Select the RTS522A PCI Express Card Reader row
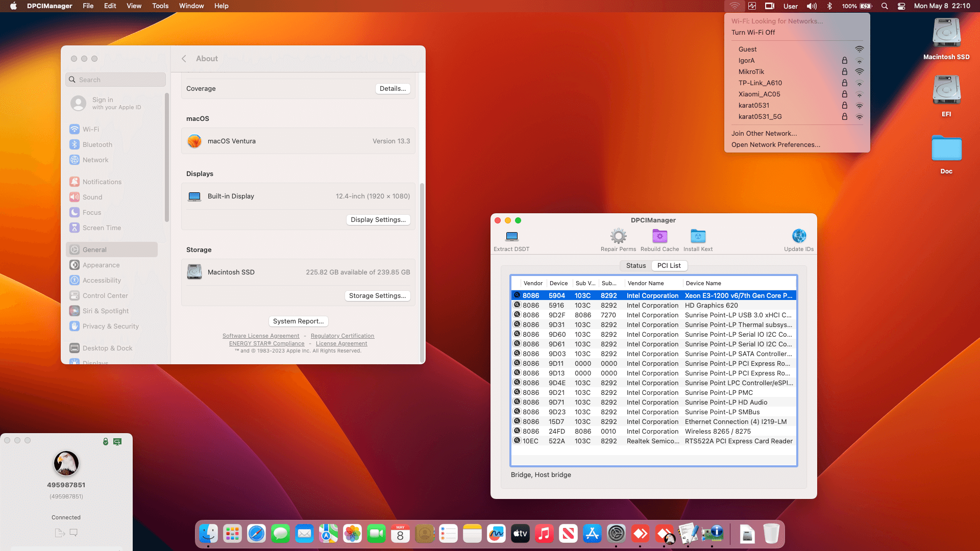This screenshot has height=551, width=980. [654, 441]
